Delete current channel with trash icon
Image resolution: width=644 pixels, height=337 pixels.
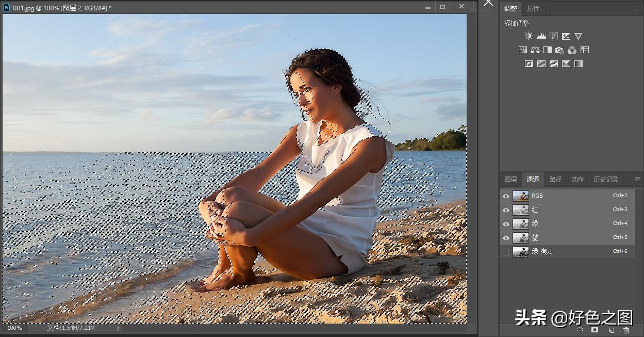pos(626,330)
